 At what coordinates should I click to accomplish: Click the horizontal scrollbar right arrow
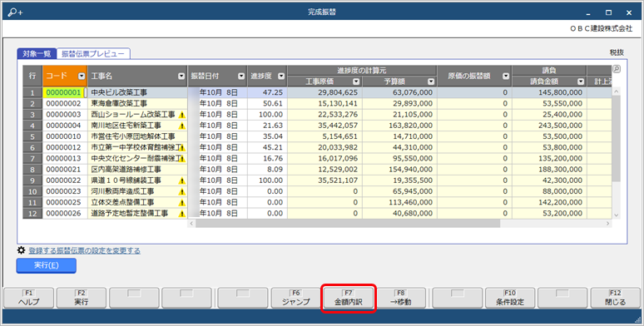[608, 224]
